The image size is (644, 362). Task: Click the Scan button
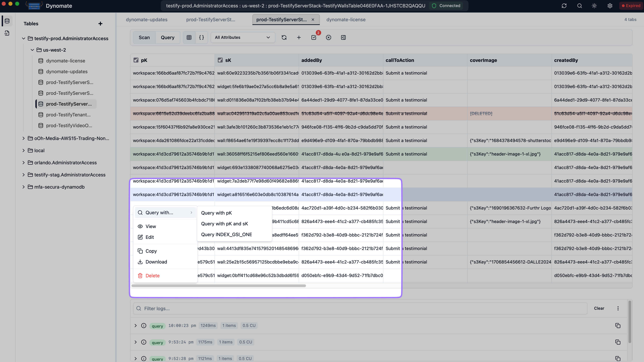click(x=144, y=37)
